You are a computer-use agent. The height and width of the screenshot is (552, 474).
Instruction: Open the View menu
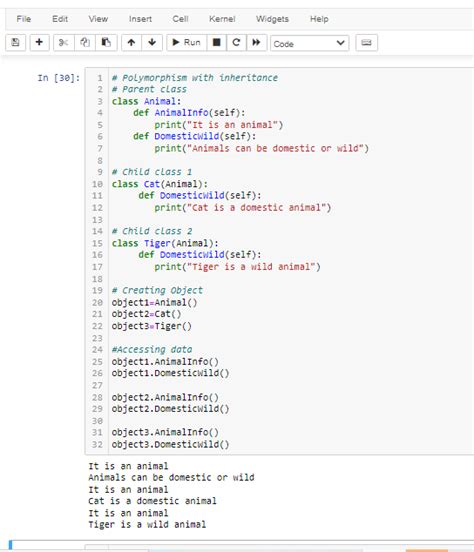(98, 19)
